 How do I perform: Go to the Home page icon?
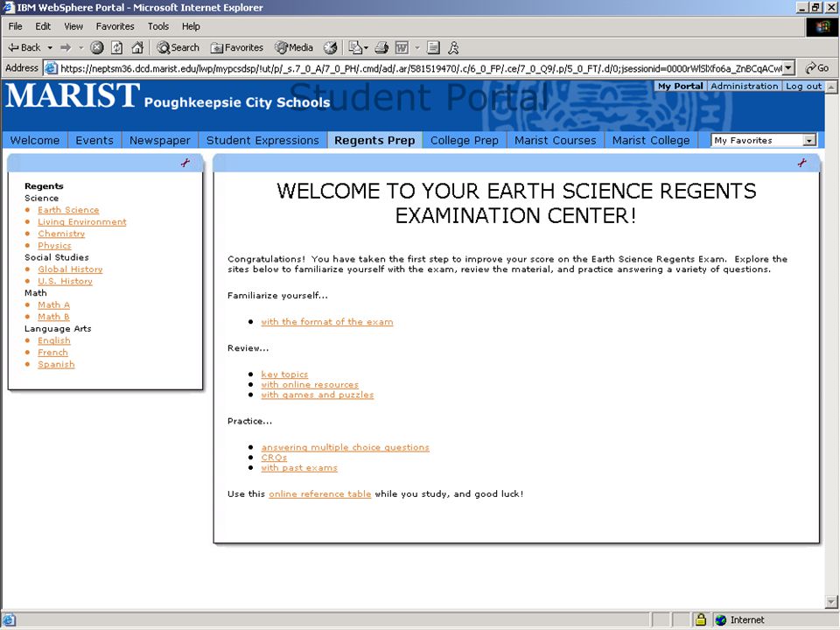pos(137,47)
